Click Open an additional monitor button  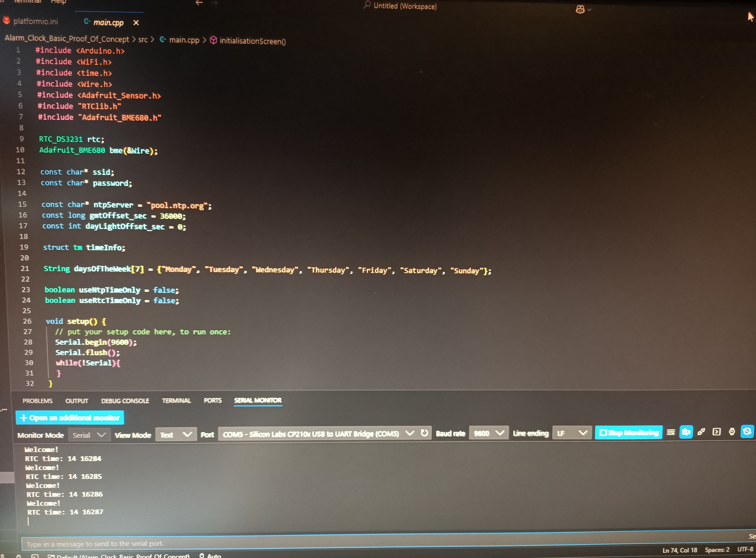(70, 418)
